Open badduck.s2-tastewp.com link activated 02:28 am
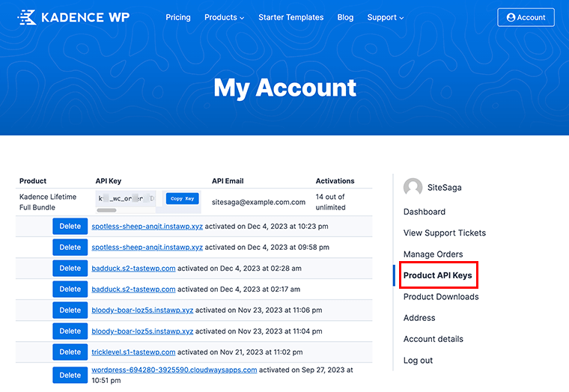 (x=133, y=269)
